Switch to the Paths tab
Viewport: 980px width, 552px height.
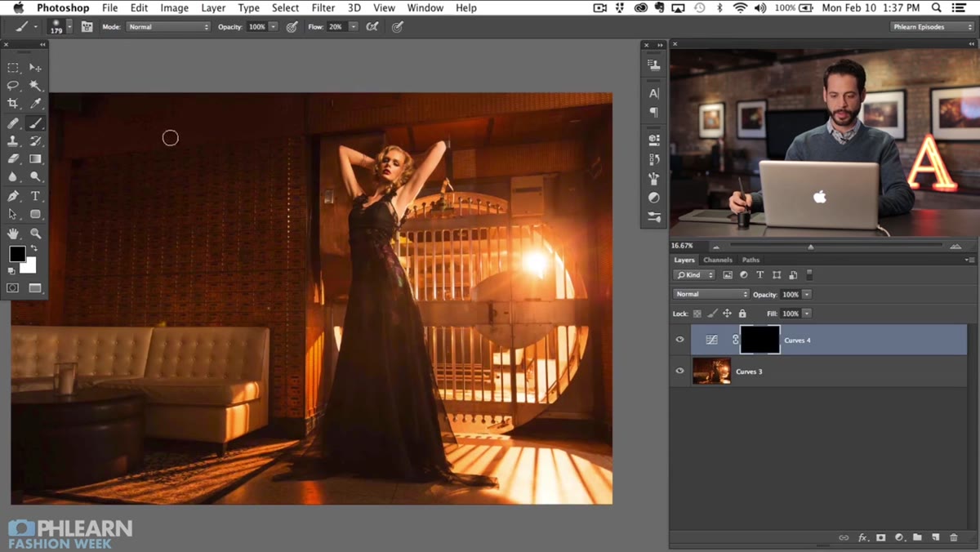[x=751, y=260]
